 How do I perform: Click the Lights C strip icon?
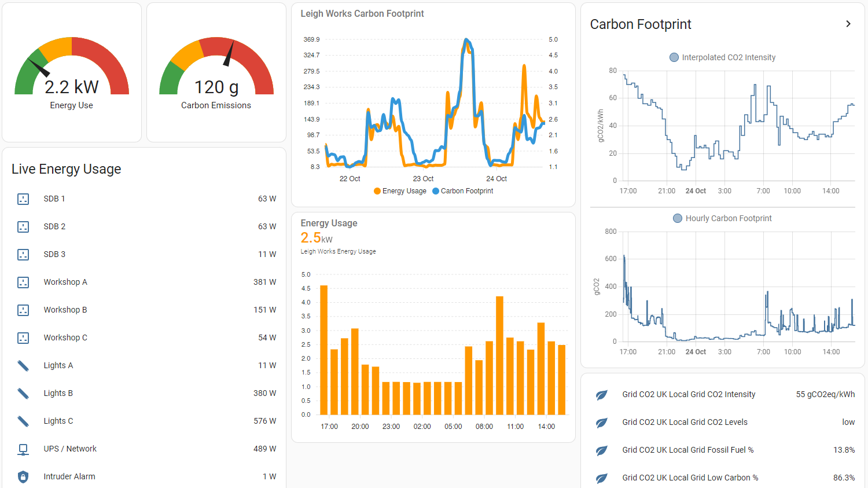click(x=23, y=421)
